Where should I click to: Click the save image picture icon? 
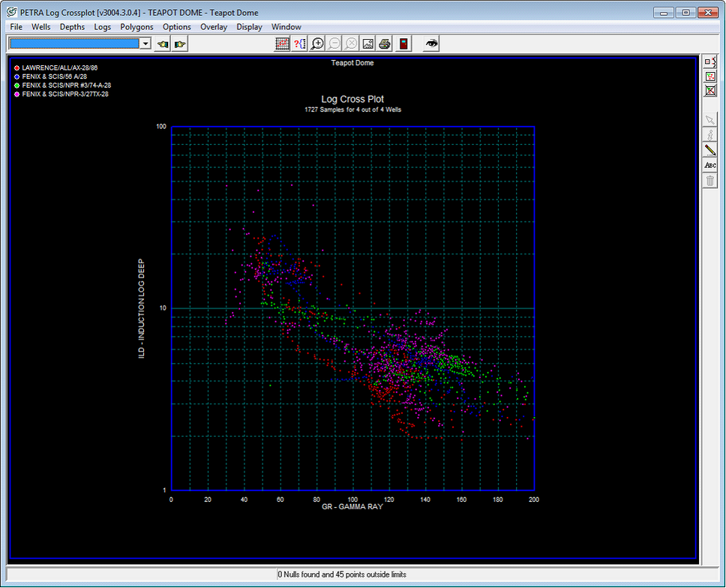point(368,44)
